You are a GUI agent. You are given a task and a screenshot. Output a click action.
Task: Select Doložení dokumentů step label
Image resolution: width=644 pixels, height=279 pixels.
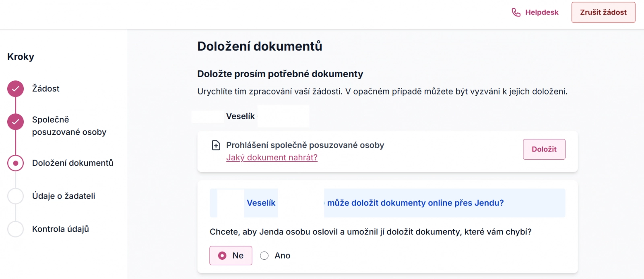coord(73,163)
